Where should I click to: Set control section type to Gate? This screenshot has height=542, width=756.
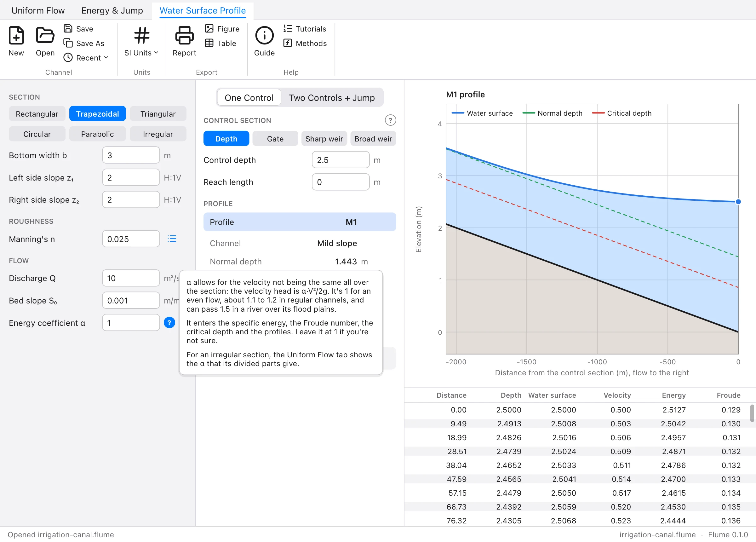coord(275,138)
